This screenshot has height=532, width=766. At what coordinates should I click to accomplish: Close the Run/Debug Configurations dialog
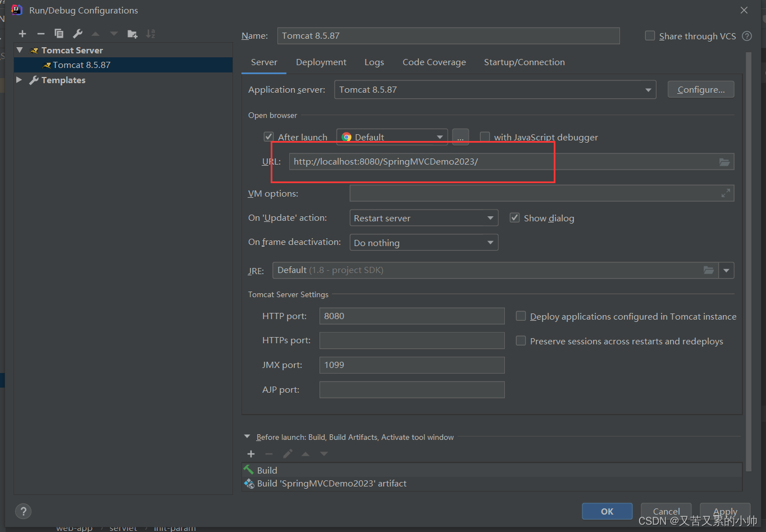click(x=744, y=10)
